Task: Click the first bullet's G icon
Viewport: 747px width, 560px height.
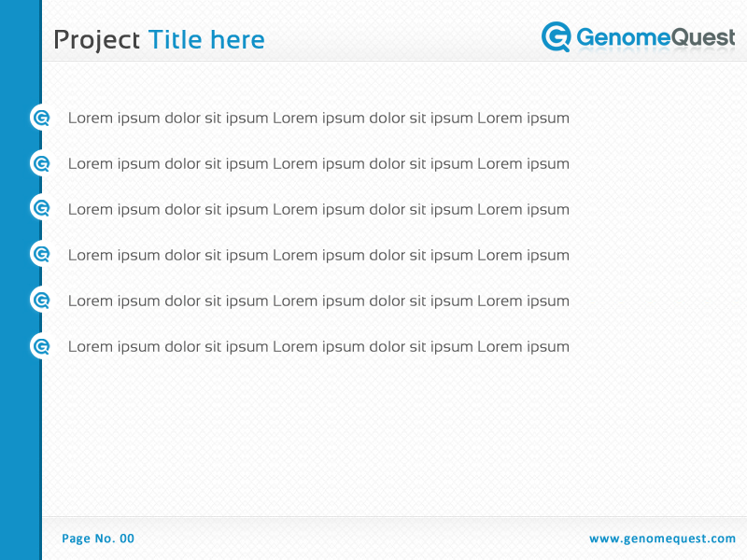Action: point(41,118)
